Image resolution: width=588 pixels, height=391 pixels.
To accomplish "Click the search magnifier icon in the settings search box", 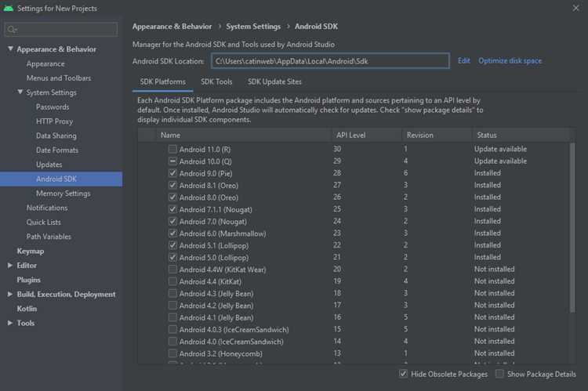I will [x=12, y=29].
